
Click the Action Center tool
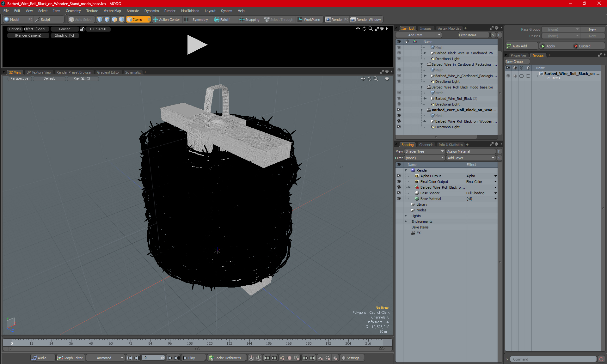pos(167,20)
